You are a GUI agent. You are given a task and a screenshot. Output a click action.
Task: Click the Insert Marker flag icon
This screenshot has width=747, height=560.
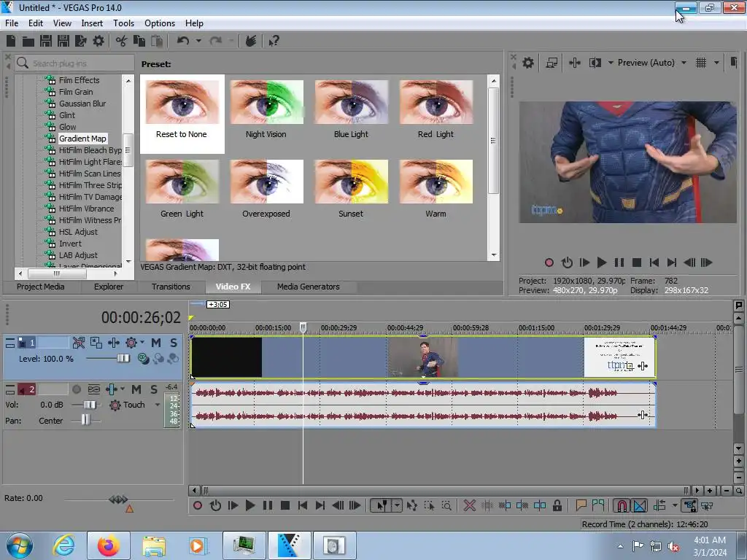coord(580,505)
